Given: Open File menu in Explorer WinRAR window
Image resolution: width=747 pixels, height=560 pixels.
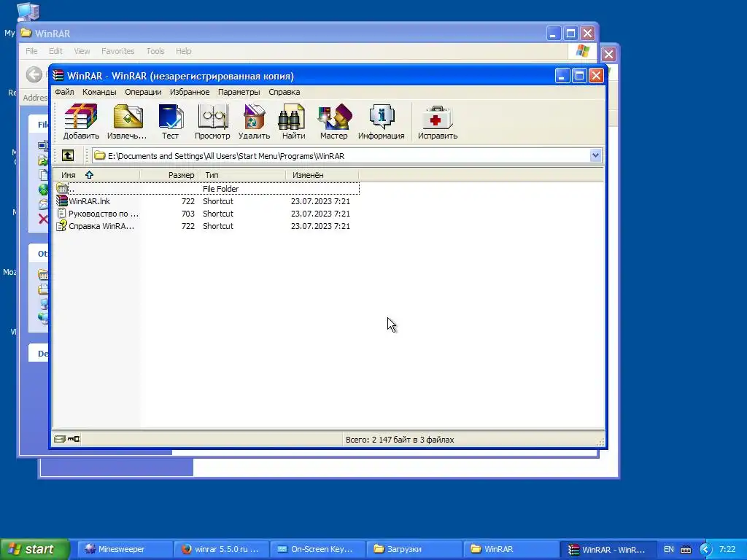Looking at the screenshot, I should [x=31, y=51].
